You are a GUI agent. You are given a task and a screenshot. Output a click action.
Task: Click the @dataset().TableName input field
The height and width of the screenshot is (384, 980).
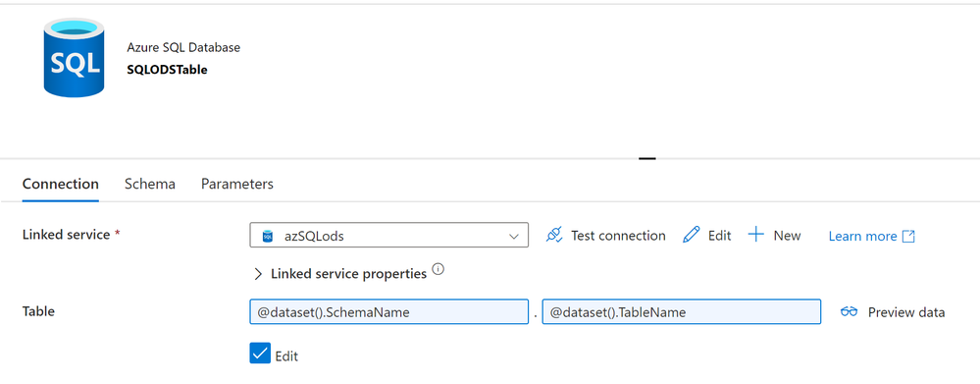(681, 311)
